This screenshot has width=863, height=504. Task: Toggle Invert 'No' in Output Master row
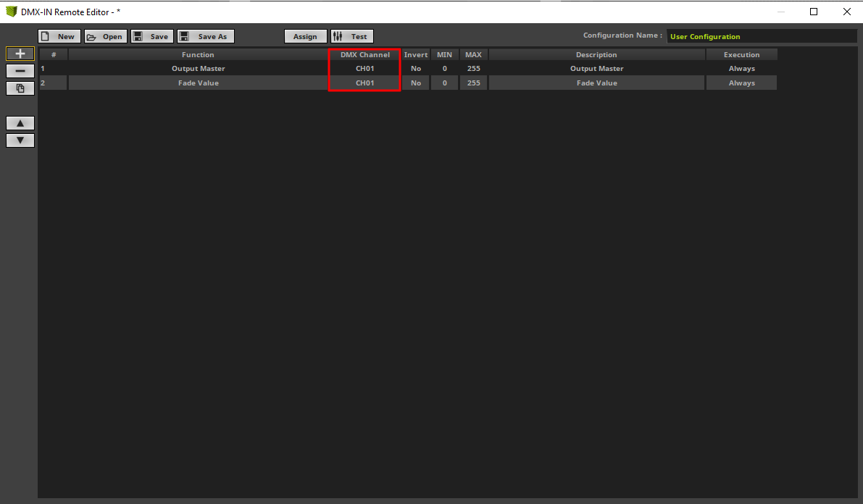(415, 68)
